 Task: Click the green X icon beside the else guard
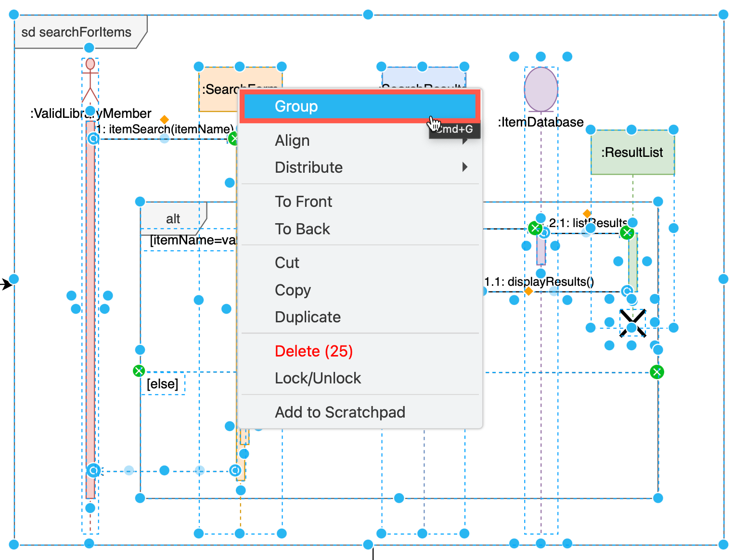coord(139,371)
